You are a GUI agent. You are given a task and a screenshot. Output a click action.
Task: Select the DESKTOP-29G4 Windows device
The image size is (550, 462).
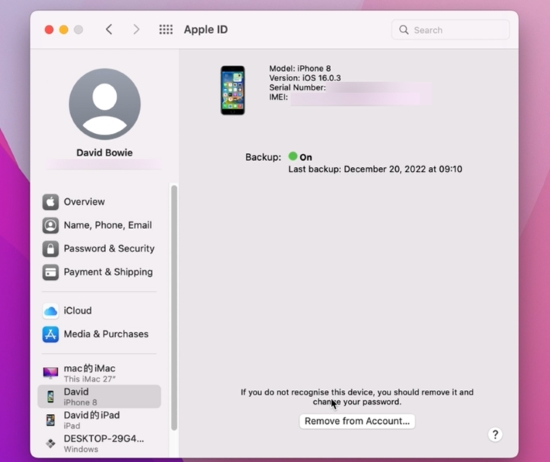(99, 443)
